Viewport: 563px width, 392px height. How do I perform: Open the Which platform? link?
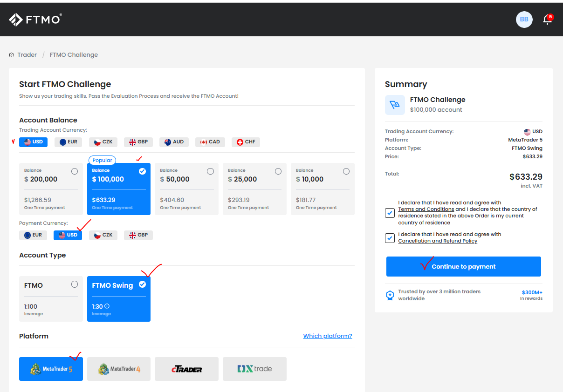[328, 336]
